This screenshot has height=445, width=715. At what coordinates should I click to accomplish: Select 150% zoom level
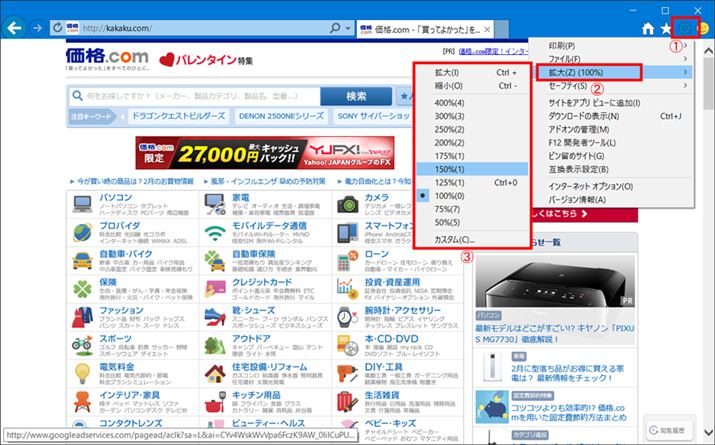[x=472, y=169]
